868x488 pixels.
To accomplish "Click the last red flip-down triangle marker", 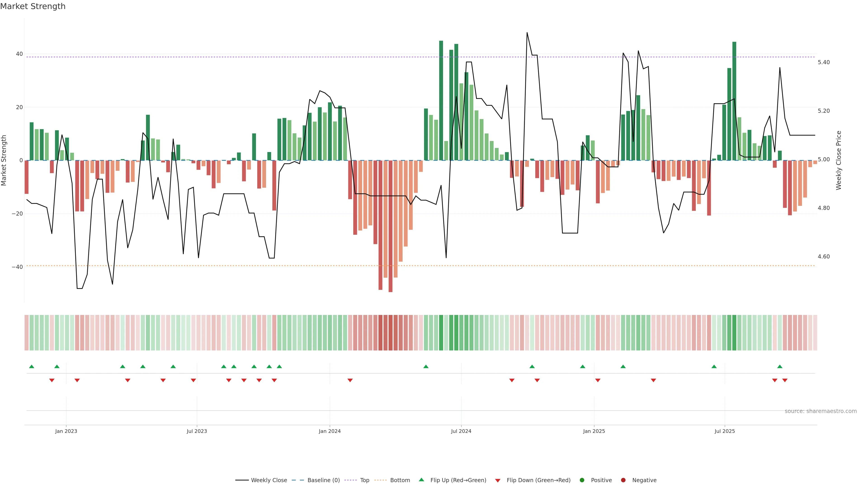I will [785, 380].
